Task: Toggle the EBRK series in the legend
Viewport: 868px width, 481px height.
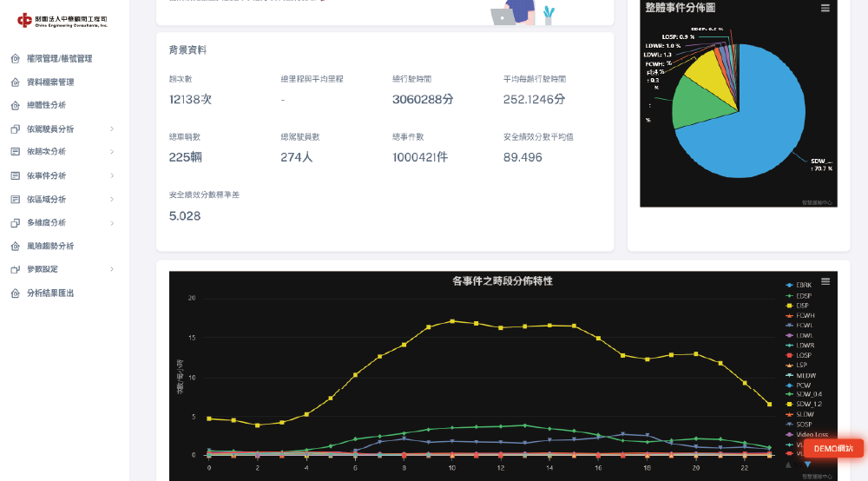Action: tap(799, 285)
